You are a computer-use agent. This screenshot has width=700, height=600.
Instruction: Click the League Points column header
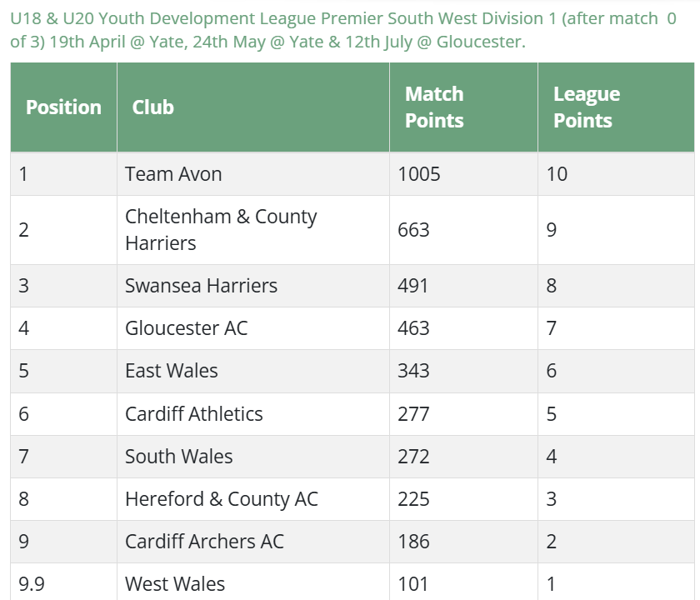587,107
